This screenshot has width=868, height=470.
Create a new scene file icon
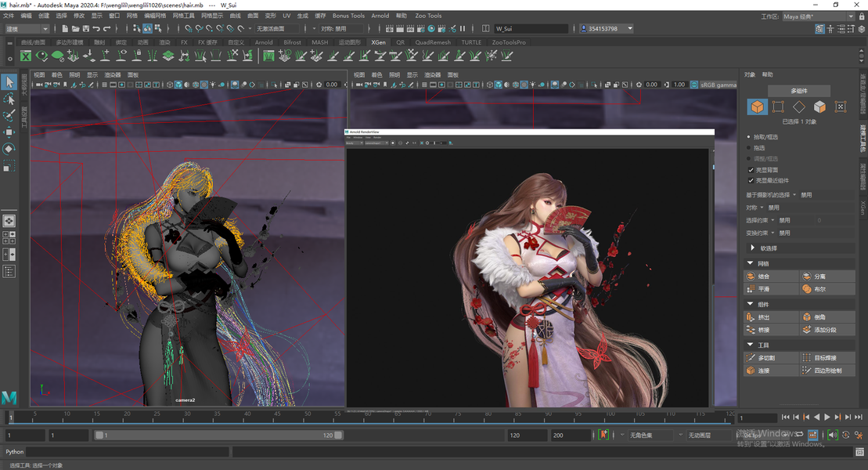(65, 29)
